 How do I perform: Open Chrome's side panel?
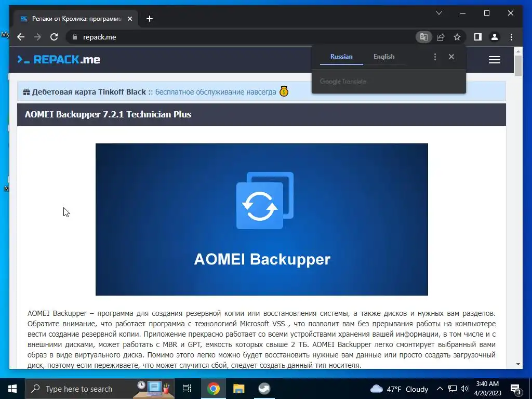478,37
